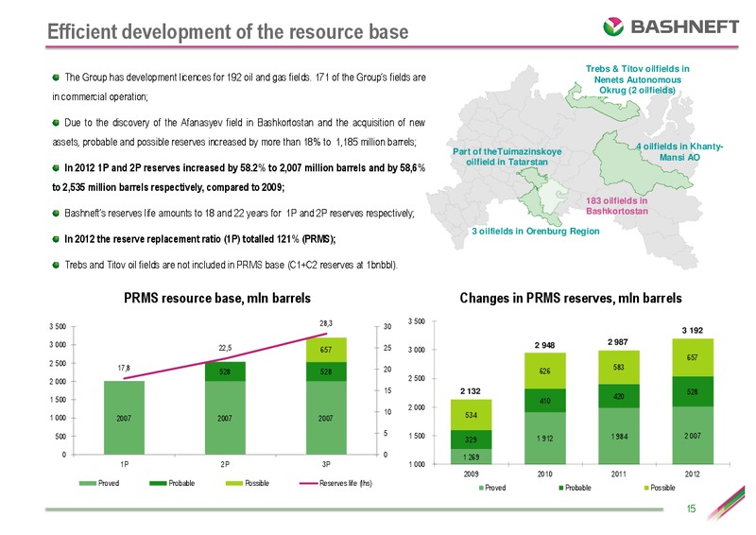756x535 pixels.
Task: Click the 626 Possible segment of the 2010 bar
Action: 545,371
